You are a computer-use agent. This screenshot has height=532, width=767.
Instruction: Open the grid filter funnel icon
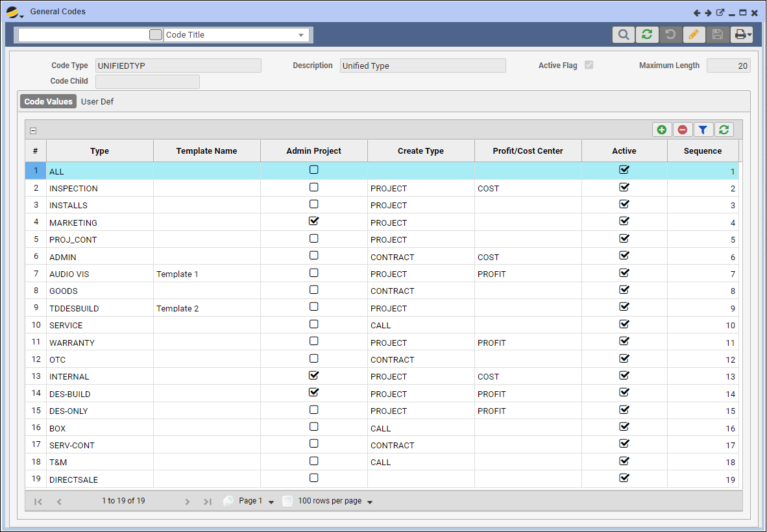coord(703,130)
